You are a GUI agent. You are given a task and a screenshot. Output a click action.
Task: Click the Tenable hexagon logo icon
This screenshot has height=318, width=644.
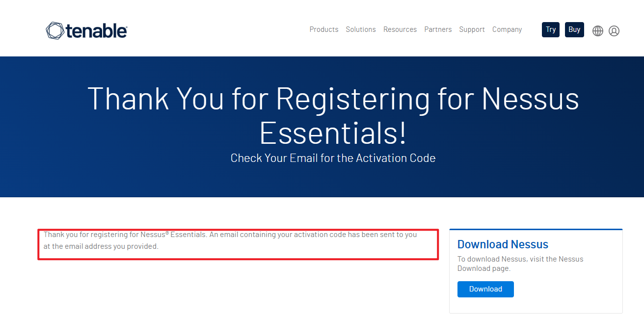click(54, 30)
